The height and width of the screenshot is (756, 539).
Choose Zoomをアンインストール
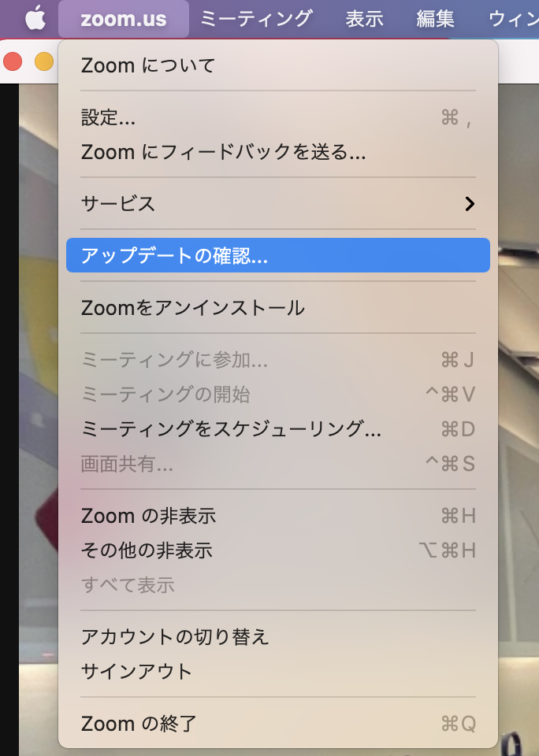click(278, 308)
